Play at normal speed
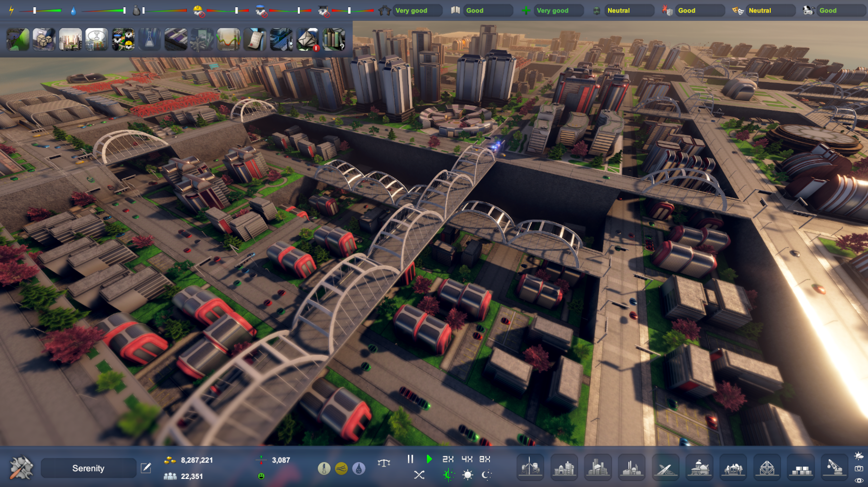868x487 pixels. click(x=429, y=459)
